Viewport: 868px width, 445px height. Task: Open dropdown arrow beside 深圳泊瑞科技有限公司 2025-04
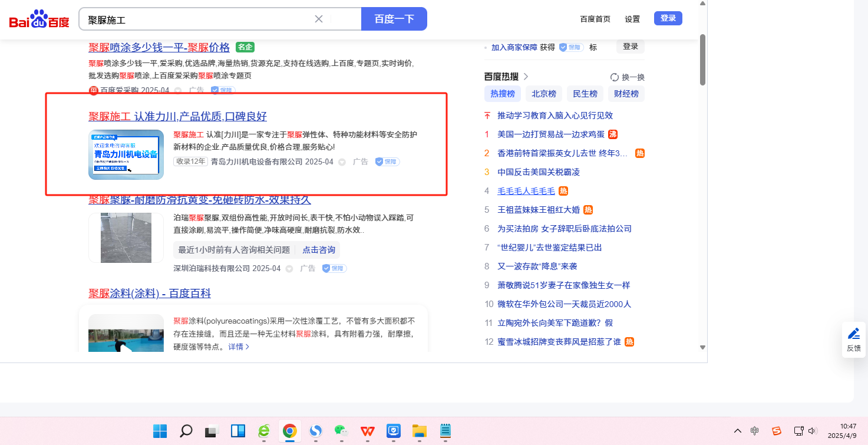click(x=289, y=269)
